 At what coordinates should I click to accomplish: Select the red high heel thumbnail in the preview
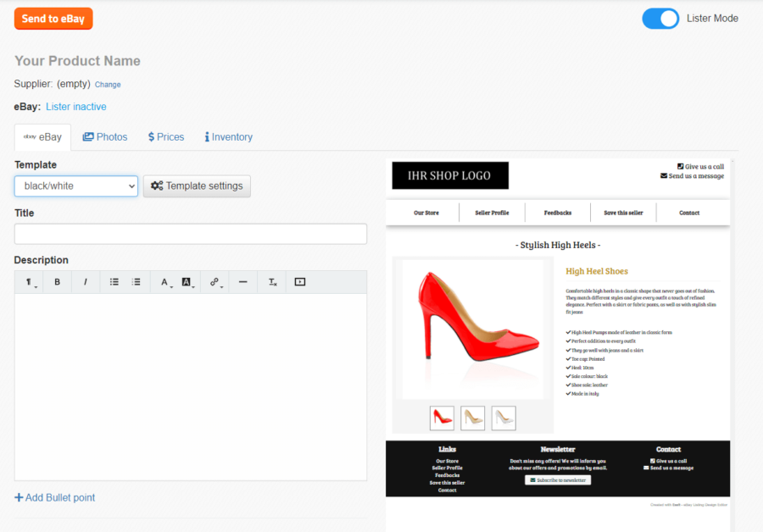click(x=442, y=417)
